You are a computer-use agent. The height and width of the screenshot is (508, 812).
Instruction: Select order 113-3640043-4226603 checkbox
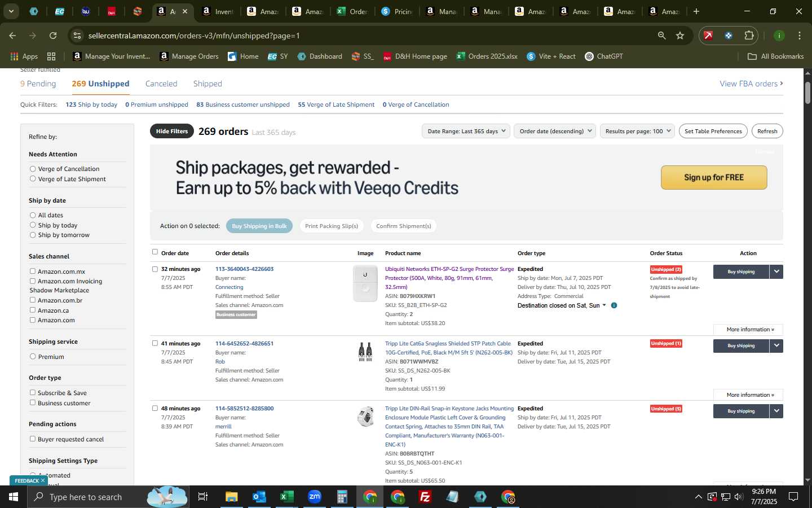(x=155, y=269)
